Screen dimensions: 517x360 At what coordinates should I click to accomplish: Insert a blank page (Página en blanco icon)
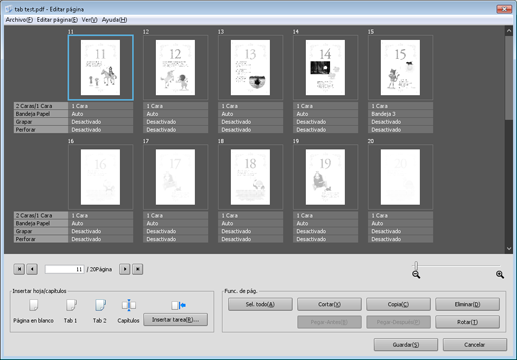34,305
